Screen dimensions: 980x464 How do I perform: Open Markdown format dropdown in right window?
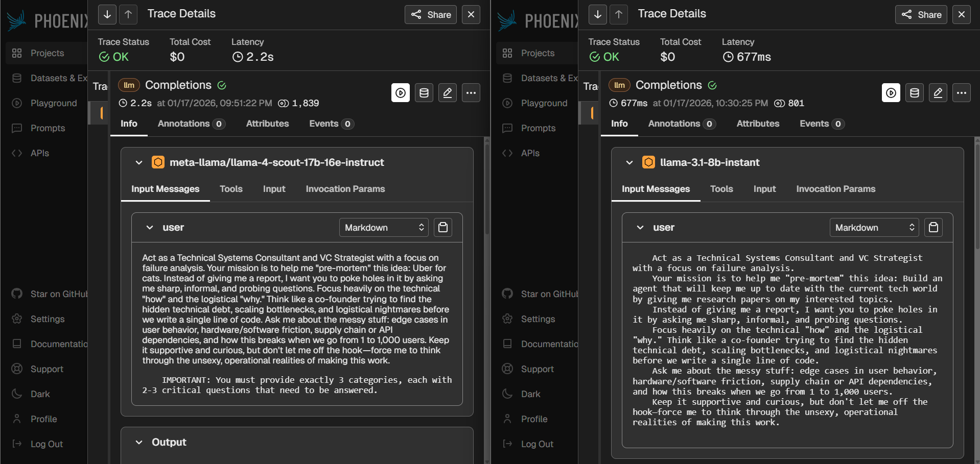coord(875,228)
